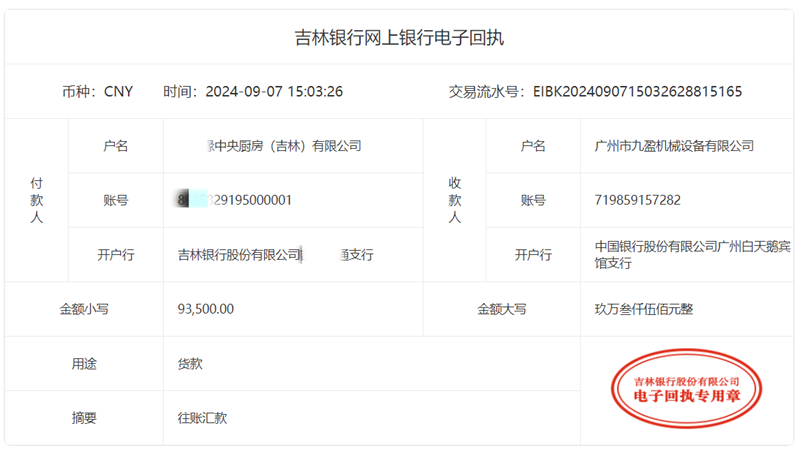Click the 付款人 payer header cell

37,200
